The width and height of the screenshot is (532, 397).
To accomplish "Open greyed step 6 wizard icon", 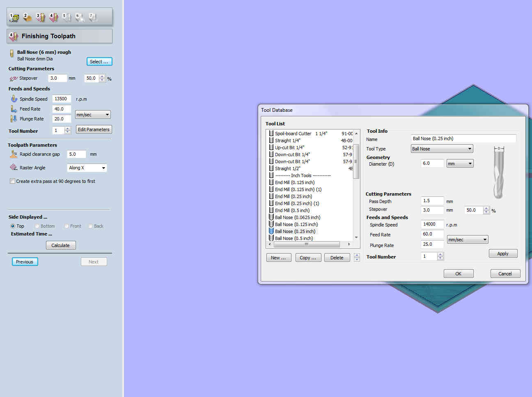I will click(x=80, y=17).
